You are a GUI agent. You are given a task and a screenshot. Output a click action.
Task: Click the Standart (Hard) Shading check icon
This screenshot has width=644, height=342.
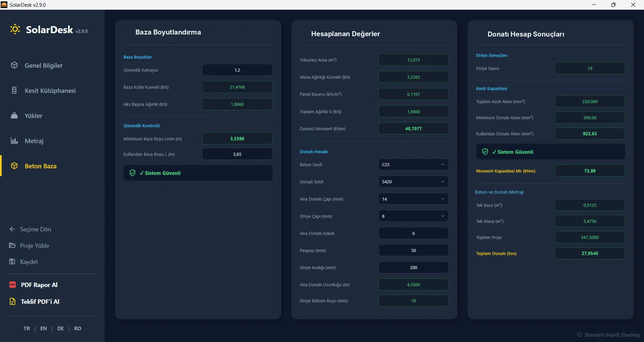coord(580,335)
